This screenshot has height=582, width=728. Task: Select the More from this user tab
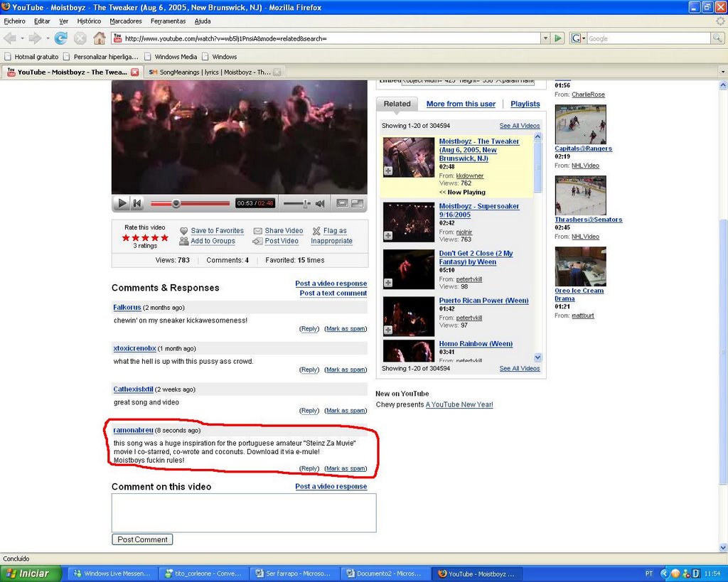tap(461, 104)
